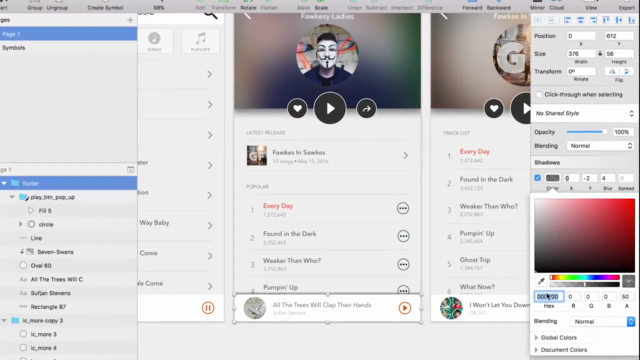Click the shadow color swatch
The width and height of the screenshot is (640, 360).
coord(553,178)
